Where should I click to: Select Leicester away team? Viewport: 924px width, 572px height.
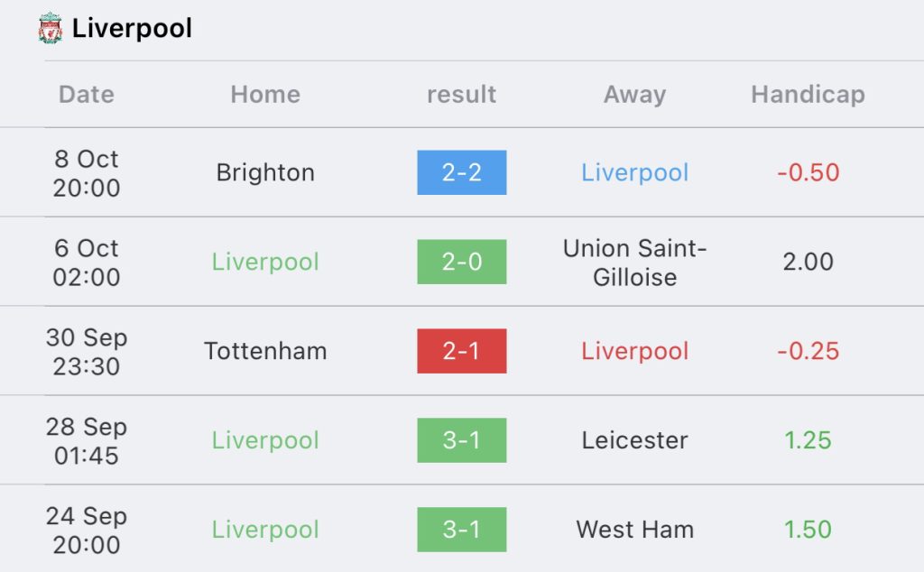click(x=634, y=440)
